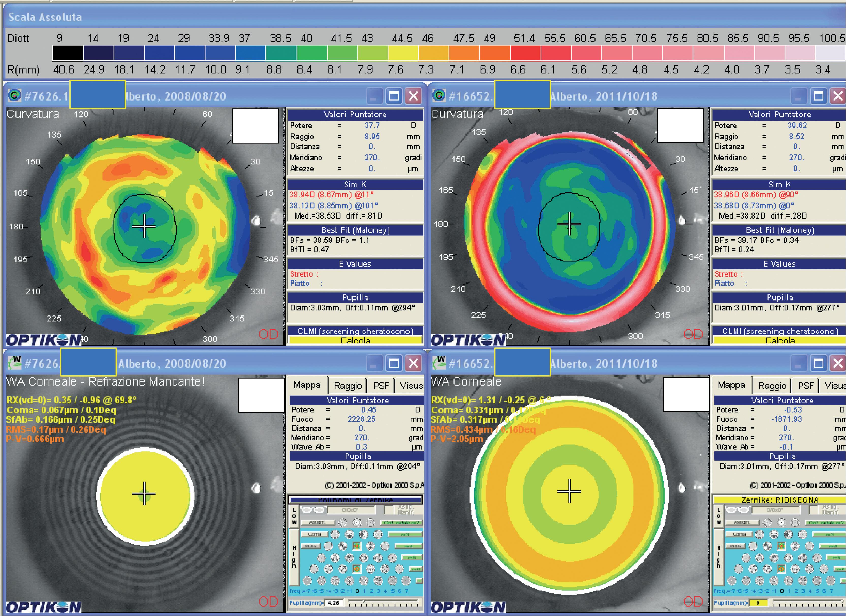This screenshot has width=846, height=616.
Task: Click the wavefront 'W' icon of exam #7626
Action: click(x=14, y=362)
